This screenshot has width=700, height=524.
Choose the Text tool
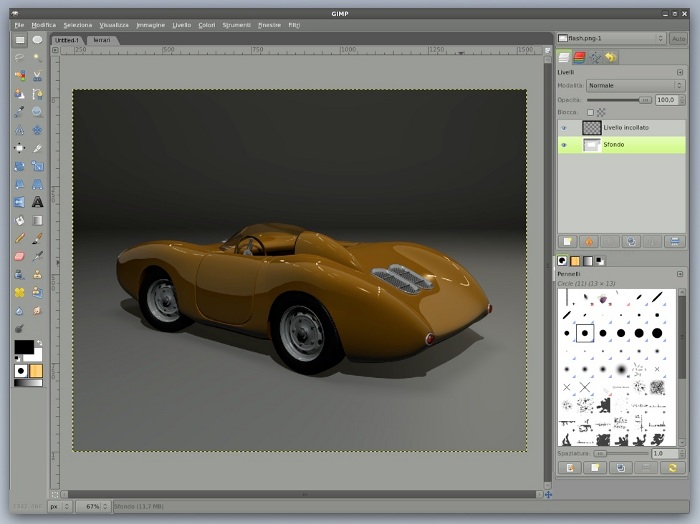click(x=37, y=202)
